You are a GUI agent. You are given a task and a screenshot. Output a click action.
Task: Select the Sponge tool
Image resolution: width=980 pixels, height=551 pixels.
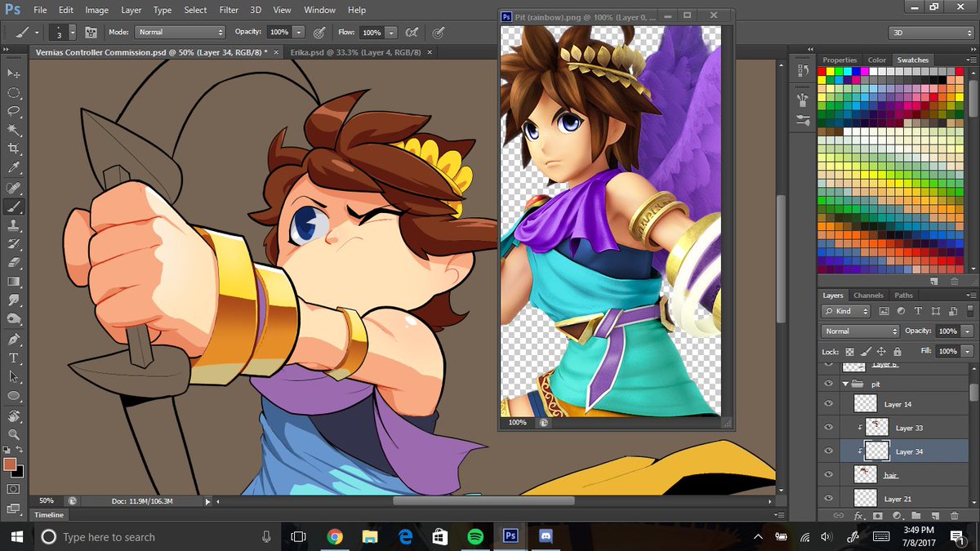pos(14,319)
